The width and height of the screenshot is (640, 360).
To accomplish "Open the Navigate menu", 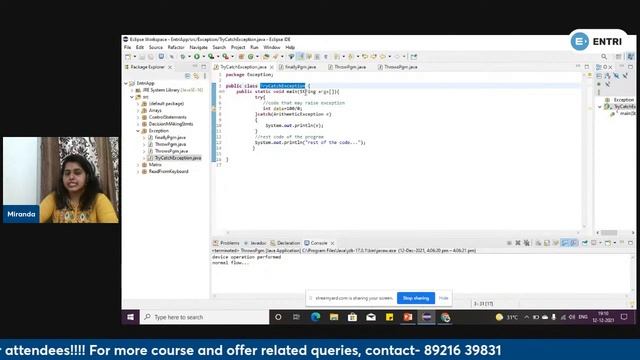I will tap(198, 47).
